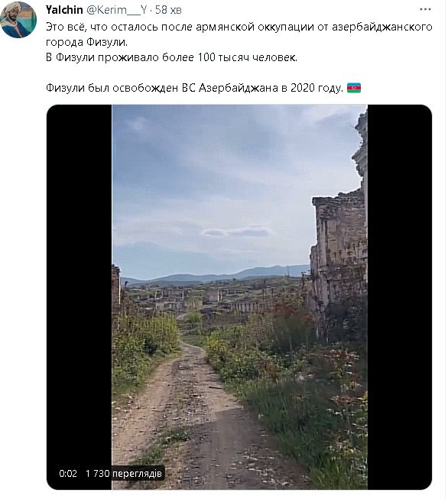Click the sentence "В Физули проживало более 100 тысяч"
Image resolution: width=448 pixels, height=499 pixels.
[171, 57]
